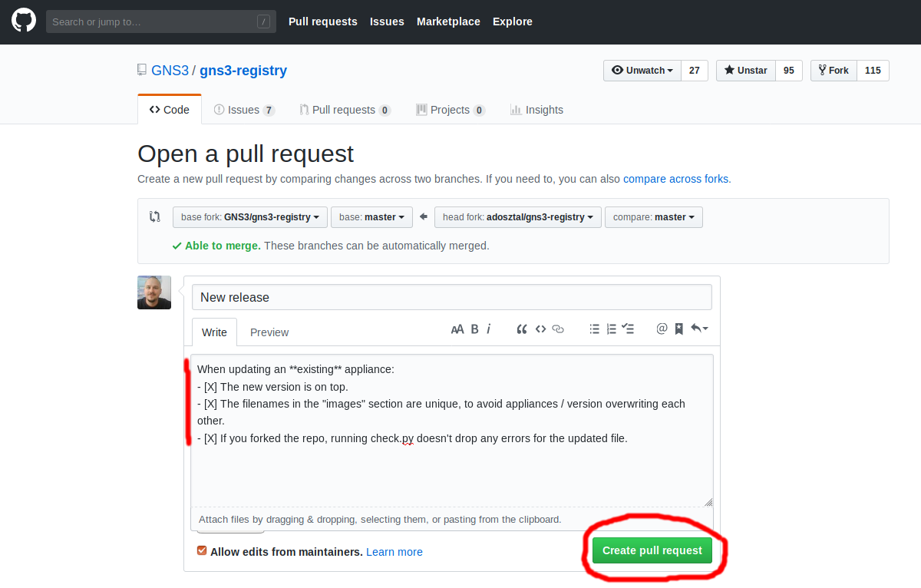Follow the compare across forks link
Viewport: 921px width, 588px height.
(675, 179)
